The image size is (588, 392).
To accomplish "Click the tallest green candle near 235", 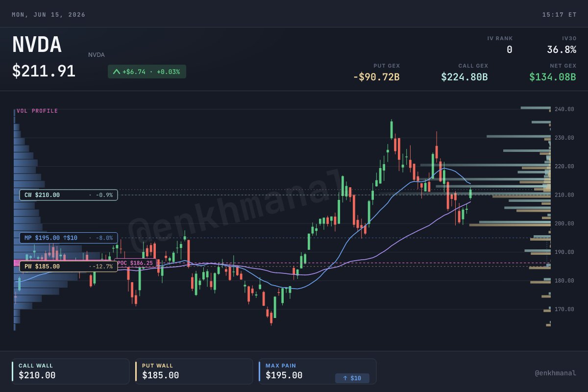I will tap(392, 129).
